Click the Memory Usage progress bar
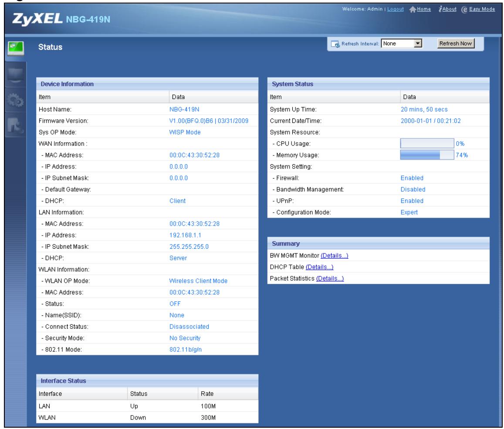504x429 pixels. 427,155
